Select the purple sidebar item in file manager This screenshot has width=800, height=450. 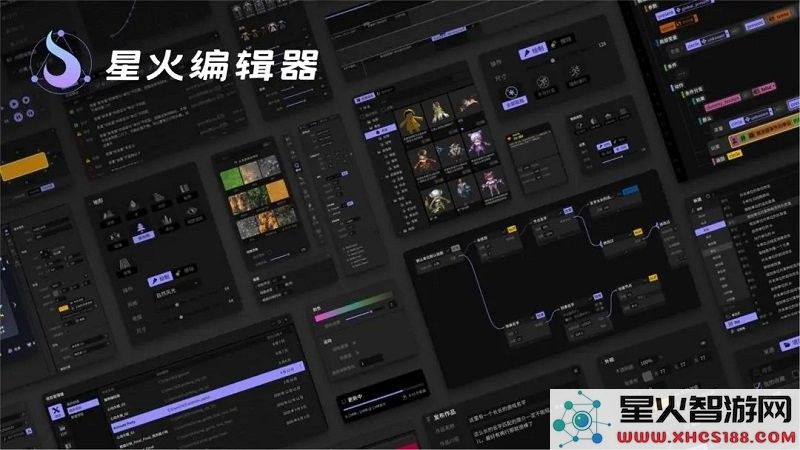(83, 406)
